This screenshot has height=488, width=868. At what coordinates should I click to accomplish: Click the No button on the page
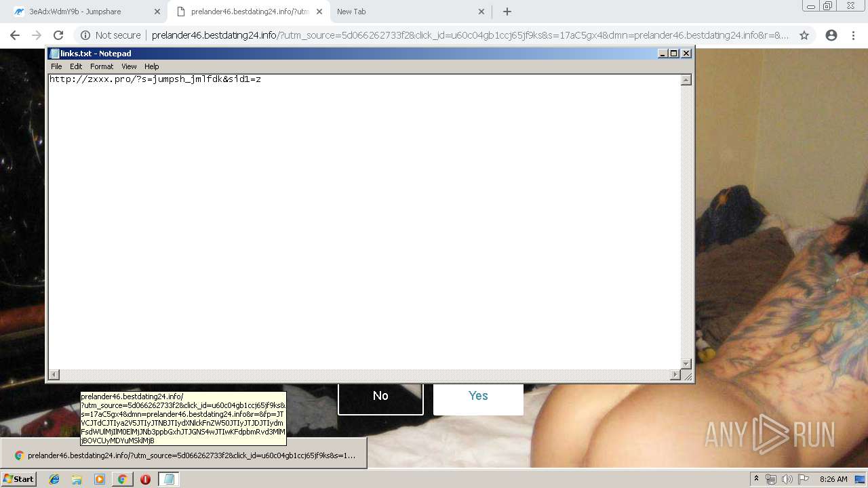click(x=380, y=396)
